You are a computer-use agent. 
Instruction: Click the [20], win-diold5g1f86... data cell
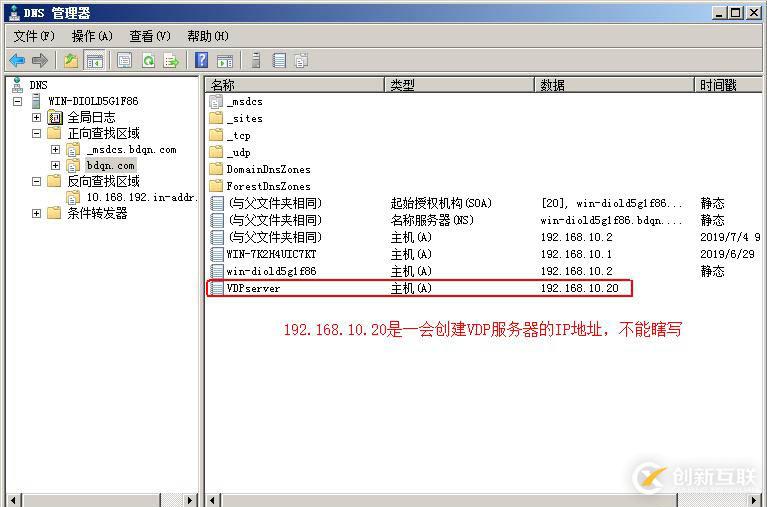tap(611, 203)
